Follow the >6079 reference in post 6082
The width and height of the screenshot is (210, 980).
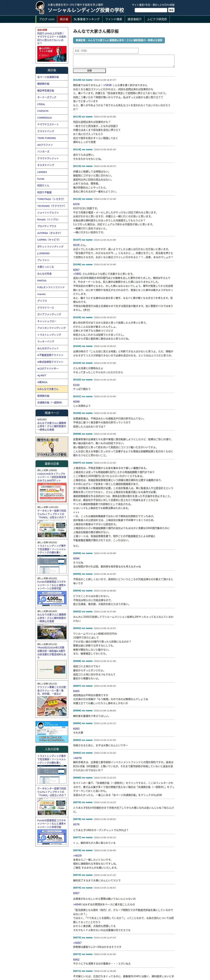coord(77,758)
